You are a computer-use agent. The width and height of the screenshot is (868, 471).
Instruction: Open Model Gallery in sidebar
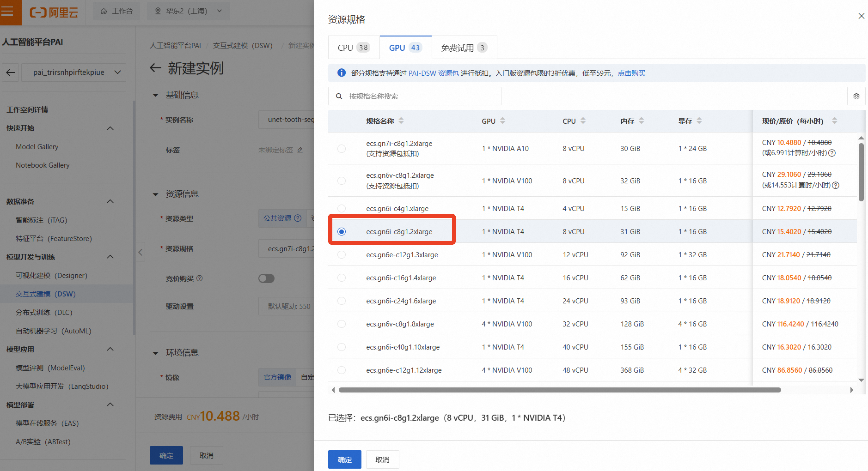(37, 147)
